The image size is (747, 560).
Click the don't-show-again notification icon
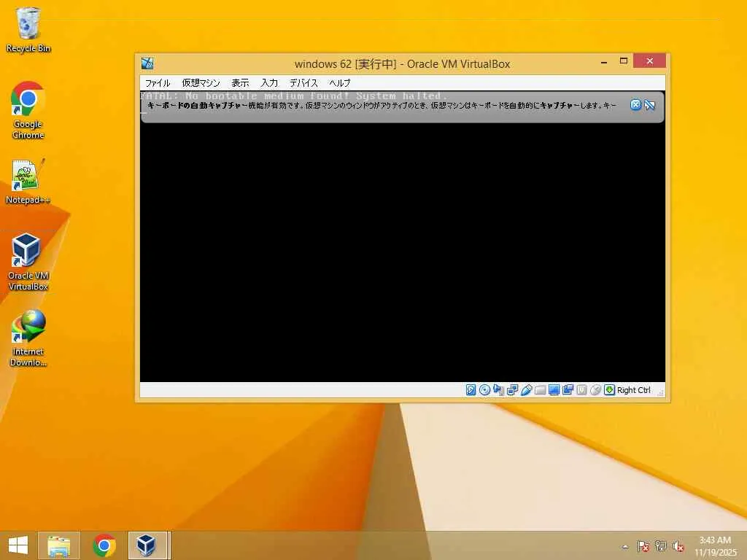tap(649, 105)
